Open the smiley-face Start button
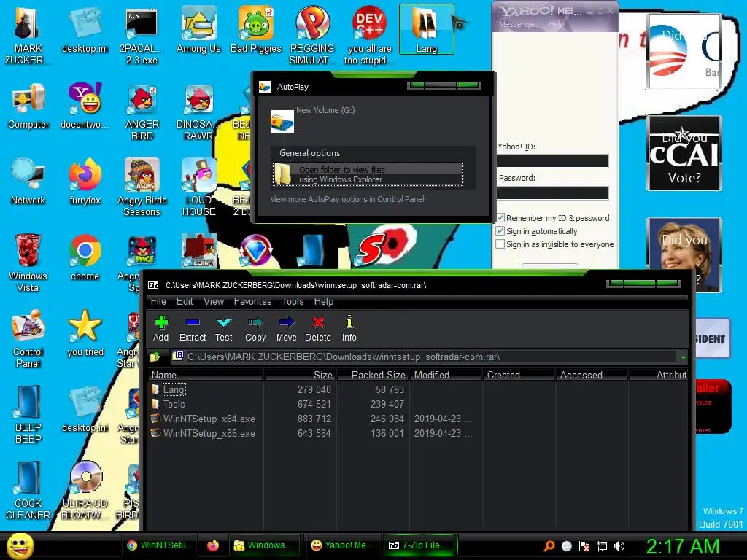Image resolution: width=747 pixels, height=560 pixels. 20,545
